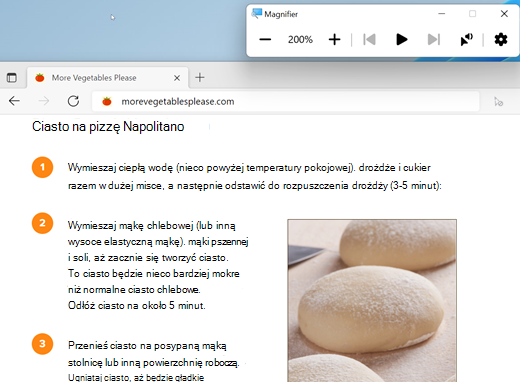
Task: Click the text line starting 'Wymieszaj ciepłą wodę'
Action: [249, 167]
